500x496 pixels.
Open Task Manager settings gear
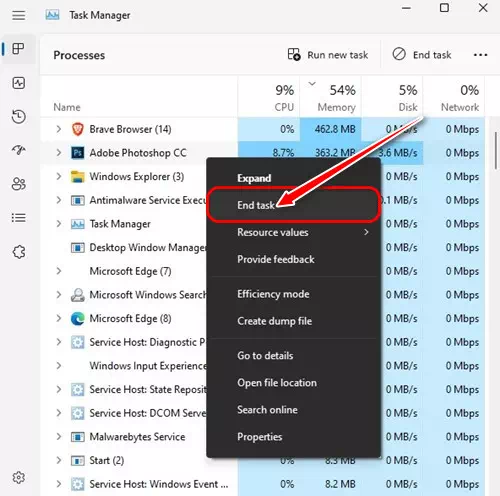coord(19,477)
